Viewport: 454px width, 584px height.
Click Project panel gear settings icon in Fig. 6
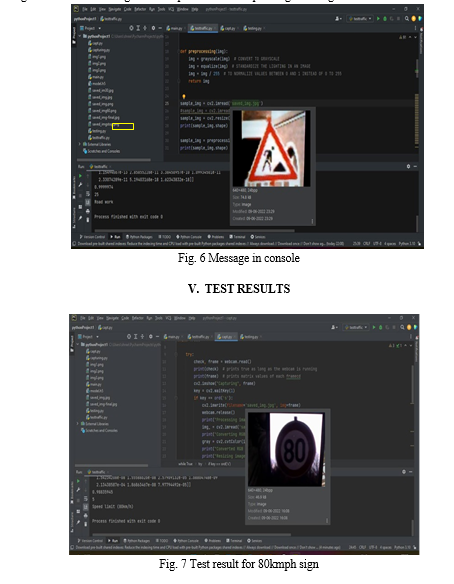pos(153,28)
